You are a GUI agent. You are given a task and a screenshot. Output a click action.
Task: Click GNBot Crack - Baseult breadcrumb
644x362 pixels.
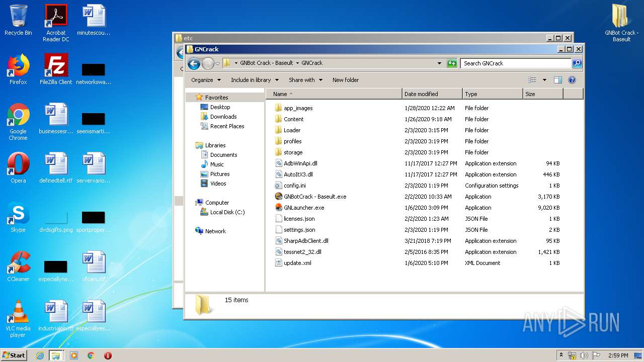tap(266, 63)
